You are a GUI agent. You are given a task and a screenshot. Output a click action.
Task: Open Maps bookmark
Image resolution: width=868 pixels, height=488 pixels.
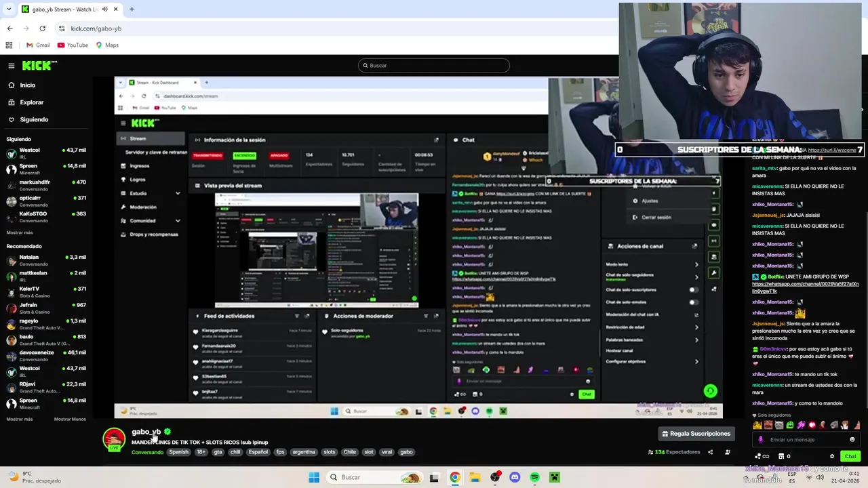(x=107, y=45)
